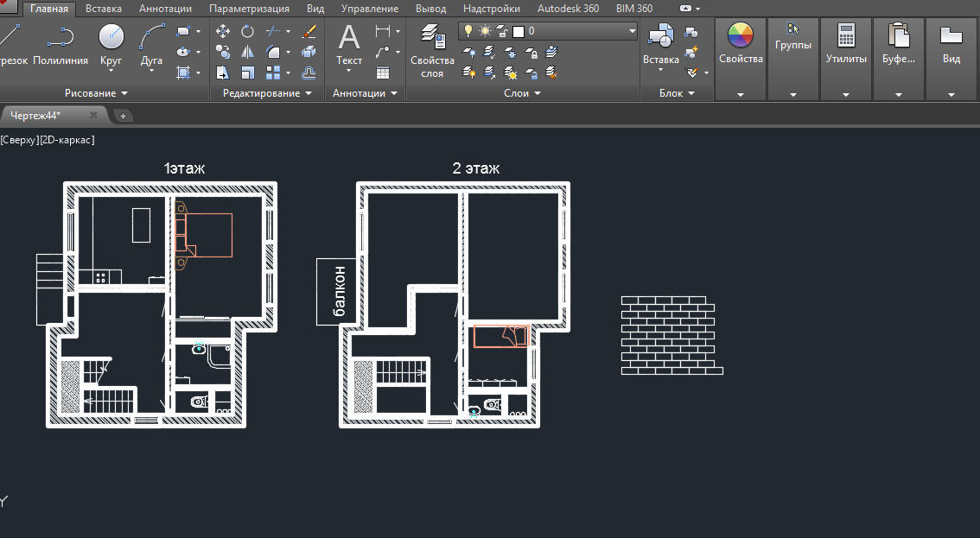Open the Вставка block insert tool
This screenshot has height=538, width=980.
pos(660,45)
